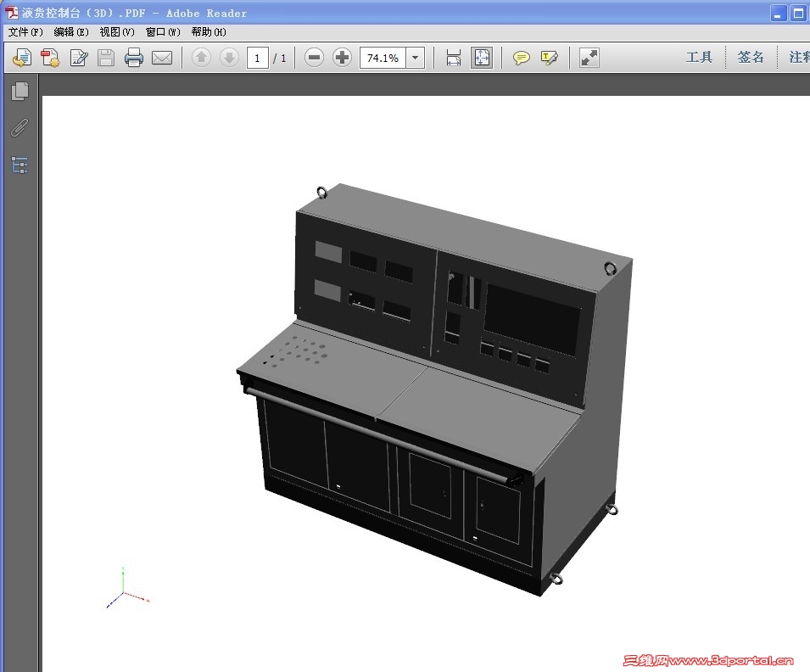Open the 工具 panel
The image size is (810, 672).
pyautogui.click(x=699, y=57)
